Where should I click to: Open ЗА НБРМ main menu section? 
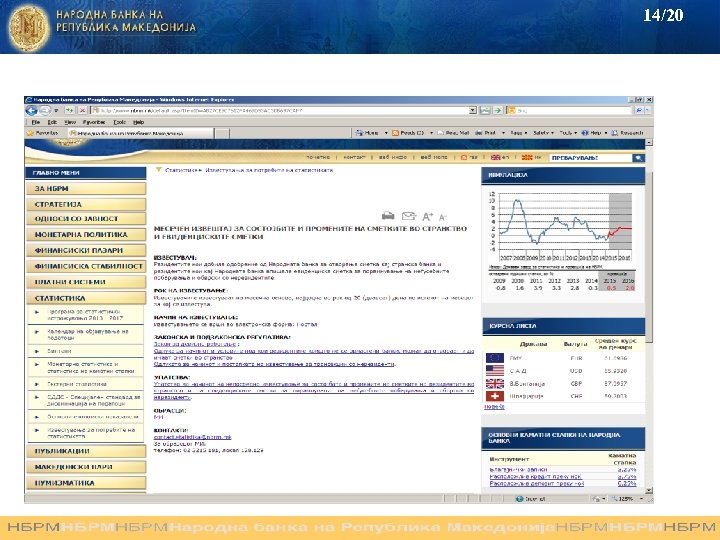coord(86,189)
